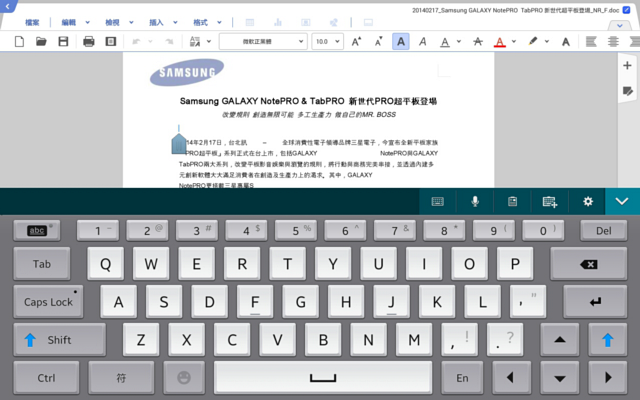Image resolution: width=640 pixels, height=400 pixels.
Task: Open text editing panel icon in keyboard bar
Action: click(x=550, y=201)
